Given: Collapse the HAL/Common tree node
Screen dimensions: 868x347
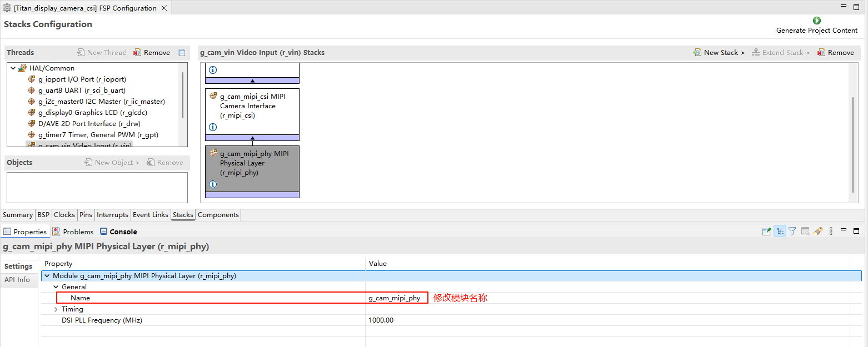Looking at the screenshot, I should (13, 68).
